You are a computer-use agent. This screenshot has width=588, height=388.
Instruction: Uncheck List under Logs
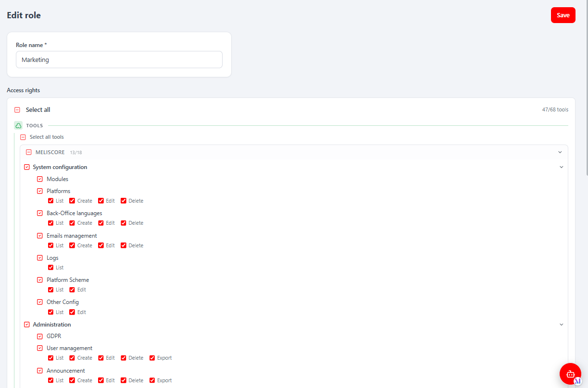click(50, 267)
